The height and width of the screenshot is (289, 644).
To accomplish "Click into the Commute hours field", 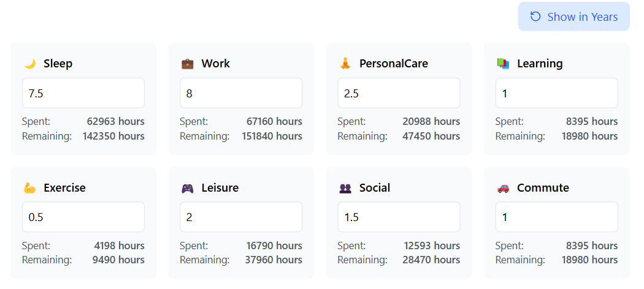I will [x=556, y=217].
